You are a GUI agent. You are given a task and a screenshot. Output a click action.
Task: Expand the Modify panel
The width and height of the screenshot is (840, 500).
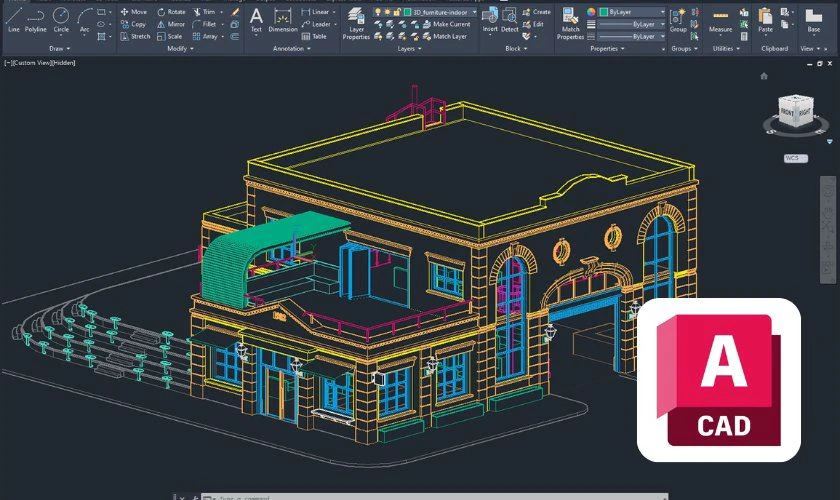tap(181, 49)
